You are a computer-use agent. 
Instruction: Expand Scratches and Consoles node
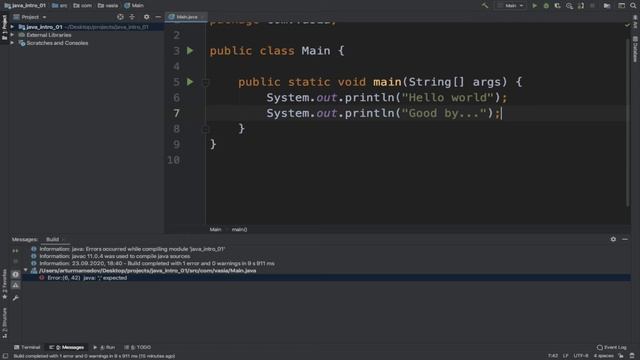[12, 43]
